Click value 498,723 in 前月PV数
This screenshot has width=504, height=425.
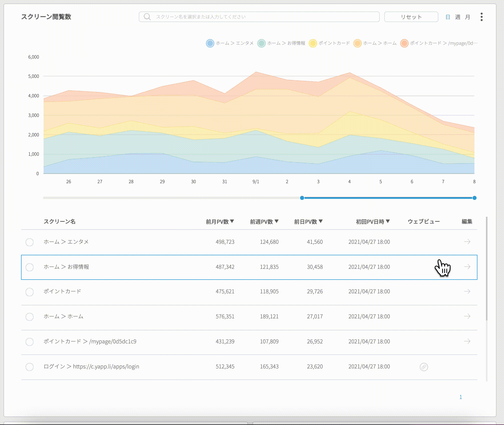tap(225, 242)
